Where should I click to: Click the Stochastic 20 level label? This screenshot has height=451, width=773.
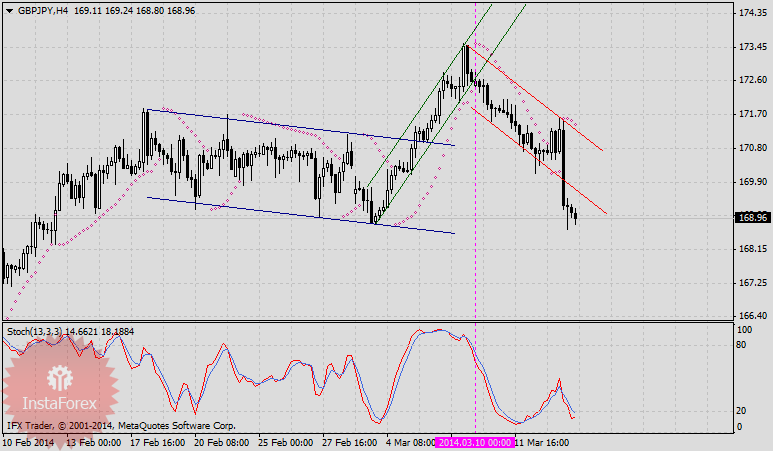point(744,411)
